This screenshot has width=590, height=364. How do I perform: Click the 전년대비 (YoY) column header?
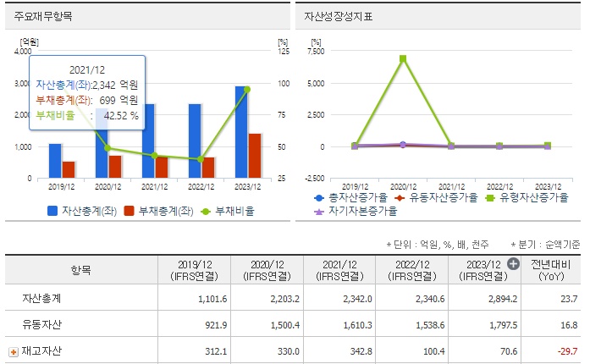(x=551, y=270)
